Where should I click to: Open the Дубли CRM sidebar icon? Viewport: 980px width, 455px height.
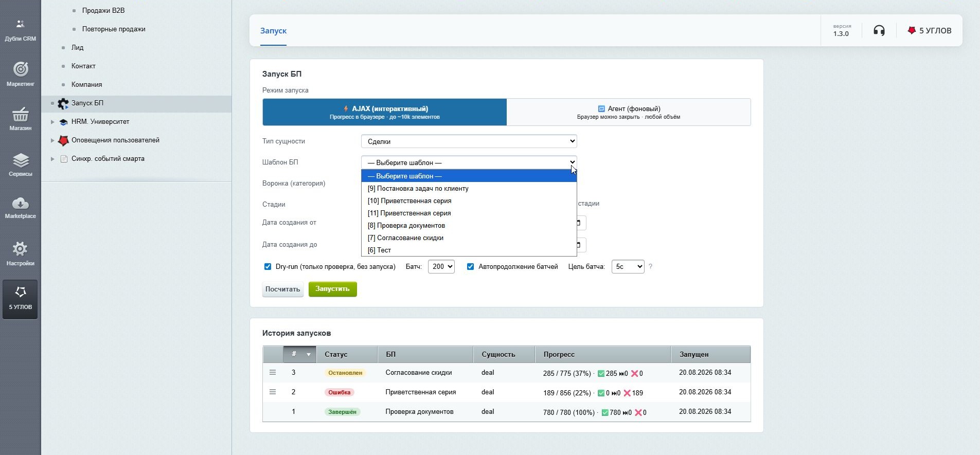[x=20, y=24]
